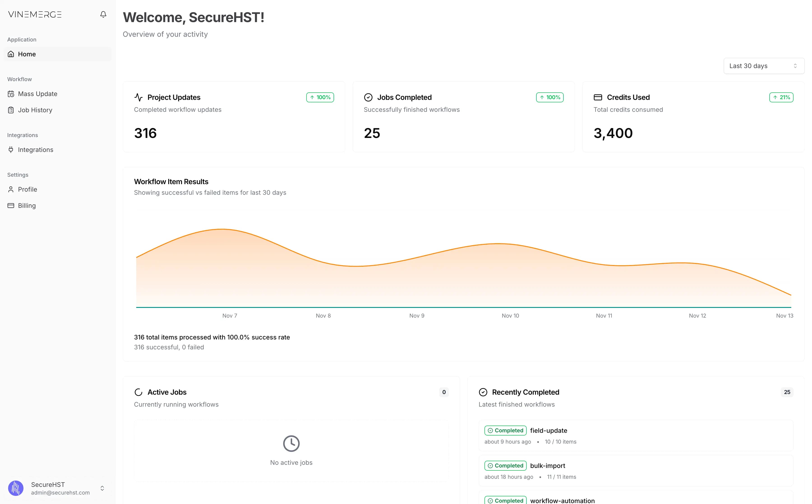Select the Billing card icon

click(x=11, y=205)
